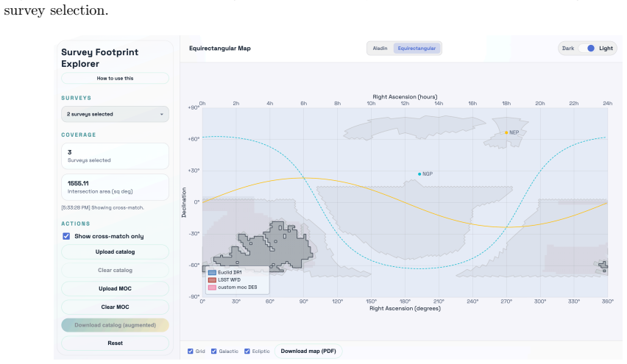Viewport: 627px width, 364px height.
Task: Click the Clear MOC button
Action: pos(115,307)
